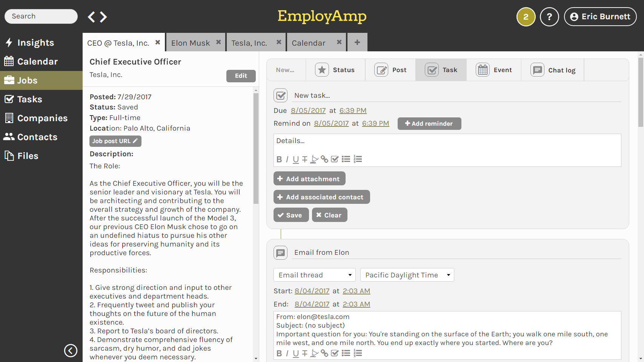The image size is (644, 362).
Task: Apply strikethrough in the task Details editor
Action: (305, 159)
